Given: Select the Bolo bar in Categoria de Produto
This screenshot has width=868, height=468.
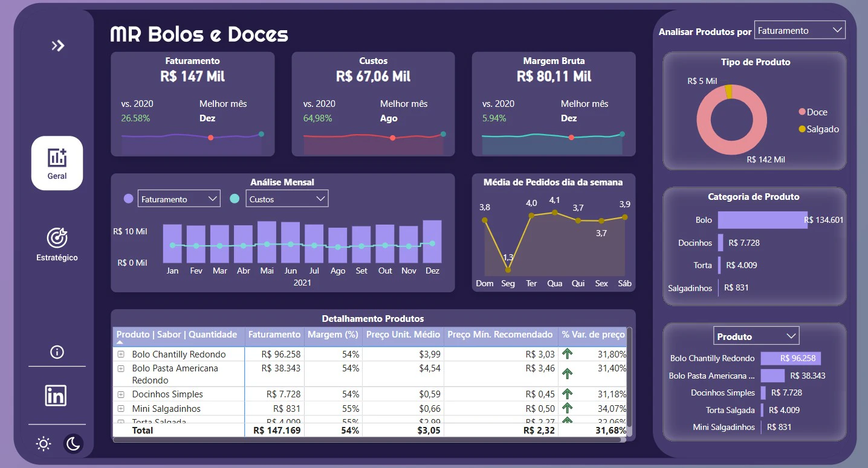Looking at the screenshot, I should 763,220.
